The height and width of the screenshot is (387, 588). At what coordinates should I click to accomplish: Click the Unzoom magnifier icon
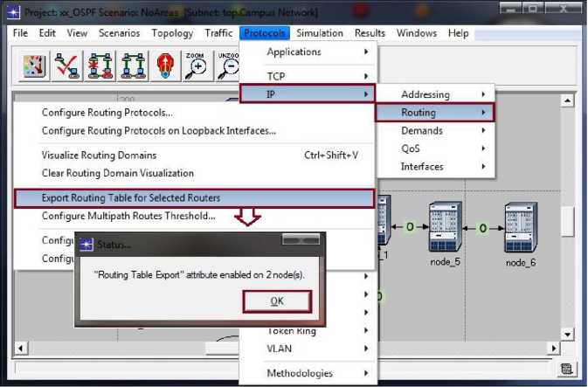coord(228,66)
